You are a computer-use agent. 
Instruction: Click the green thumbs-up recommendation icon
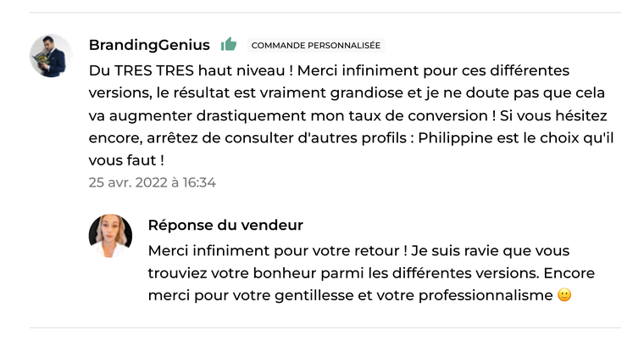(229, 44)
